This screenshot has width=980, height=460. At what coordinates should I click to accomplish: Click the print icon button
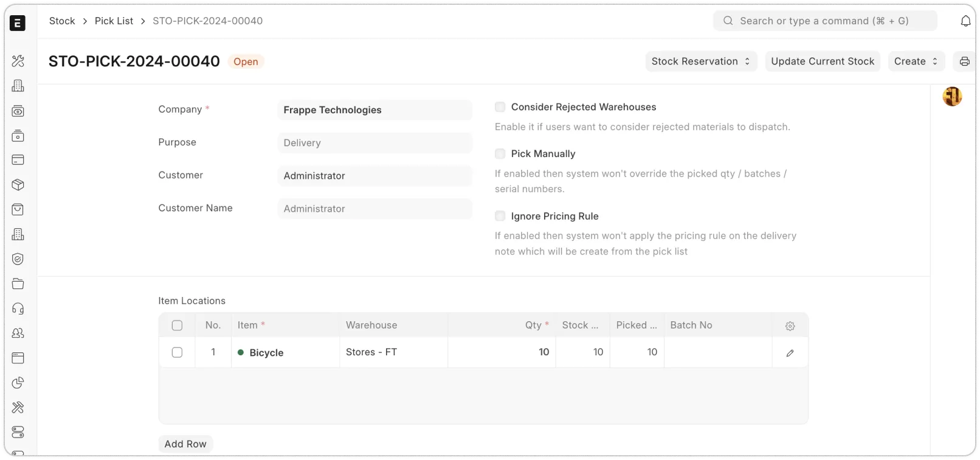tap(964, 61)
